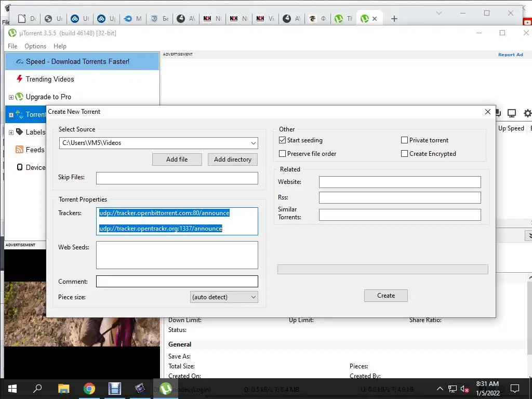Click the Up Speed column header
Viewport: 532px width, 399px height.
[x=511, y=128]
